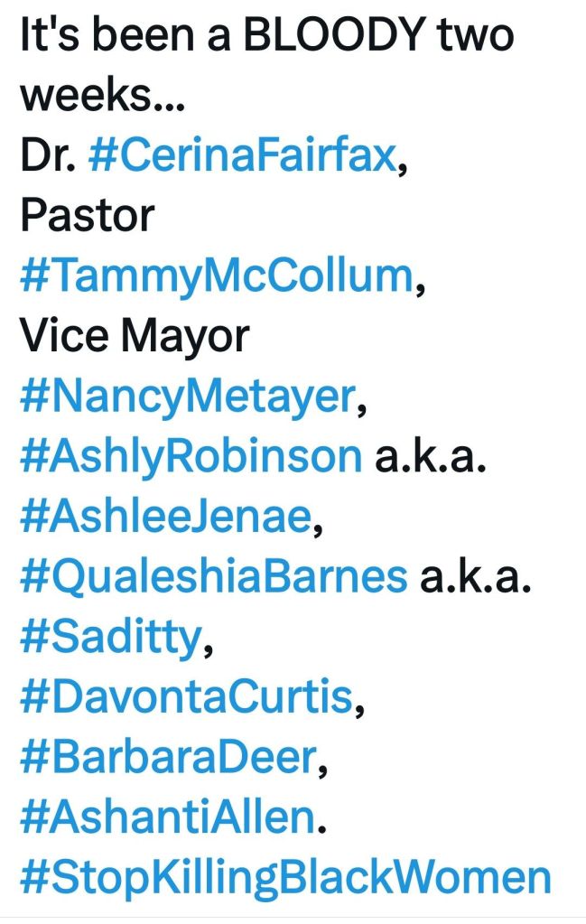This screenshot has width=586, height=924.
Task: Visit the #BarbaraDeer hashtag
Action: click(x=167, y=757)
